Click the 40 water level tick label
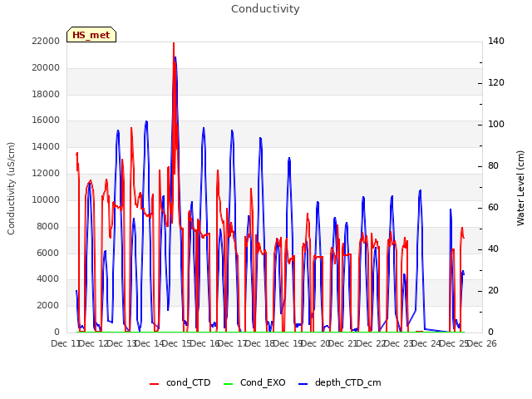Viewport: 532px width, 399px height. (493, 249)
